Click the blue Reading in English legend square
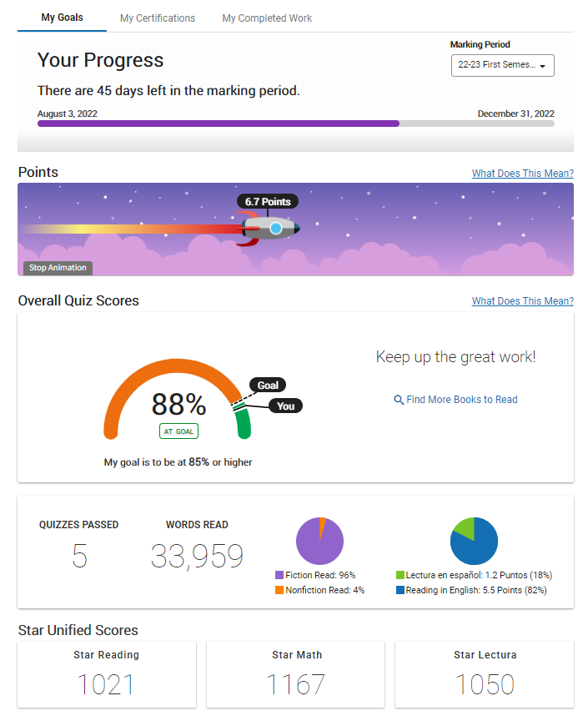The height and width of the screenshot is (716, 588). click(400, 590)
